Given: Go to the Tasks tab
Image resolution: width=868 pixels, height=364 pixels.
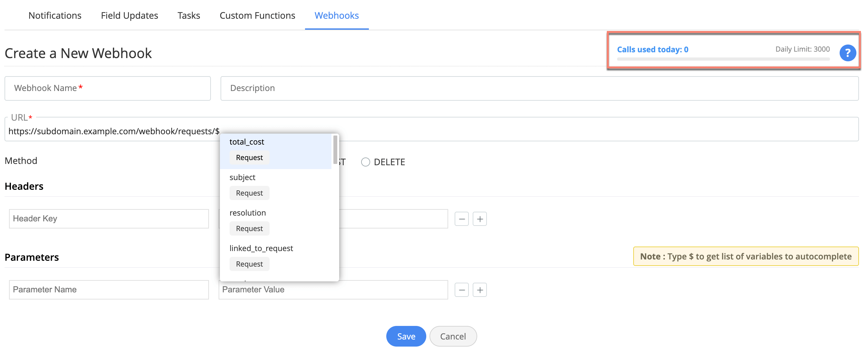Looking at the screenshot, I should (x=189, y=15).
